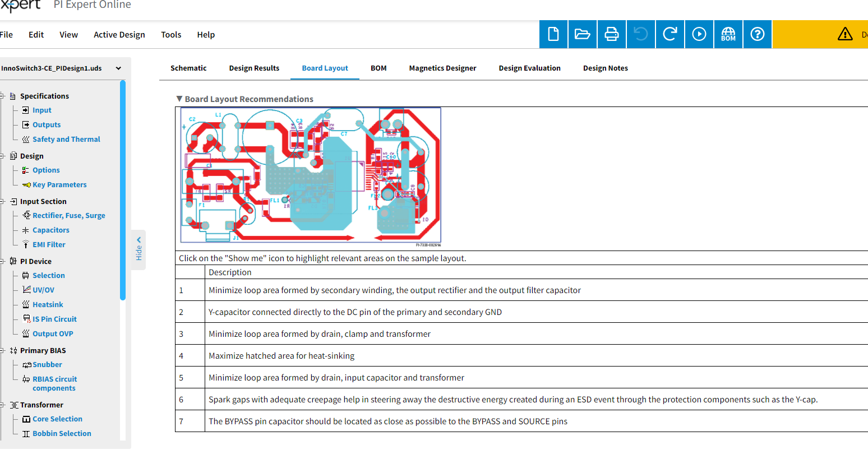Image resolution: width=868 pixels, height=459 pixels.
Task: Click the yellow warning triangle icon
Action: (845, 34)
